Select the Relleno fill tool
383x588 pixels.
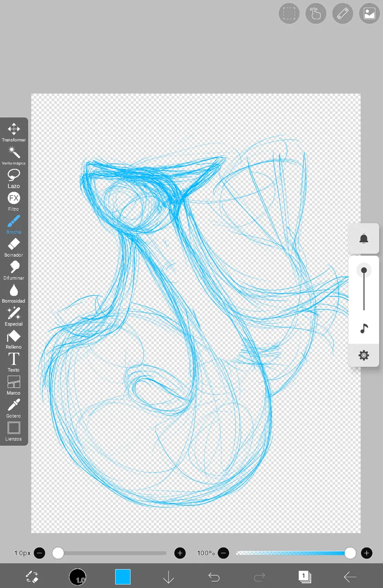coord(14,339)
